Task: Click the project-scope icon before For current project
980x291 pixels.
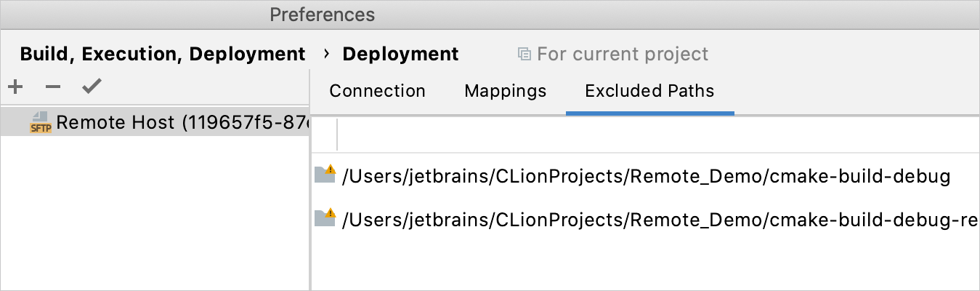Action: click(524, 54)
